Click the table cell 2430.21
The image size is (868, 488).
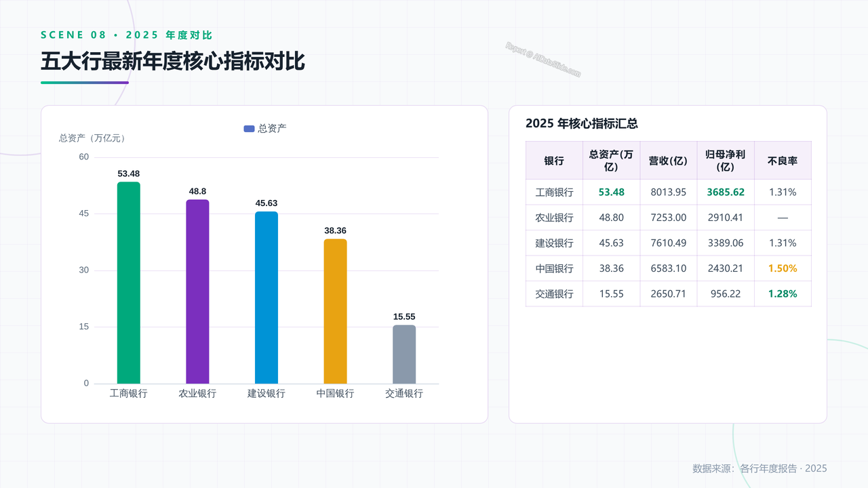726,268
